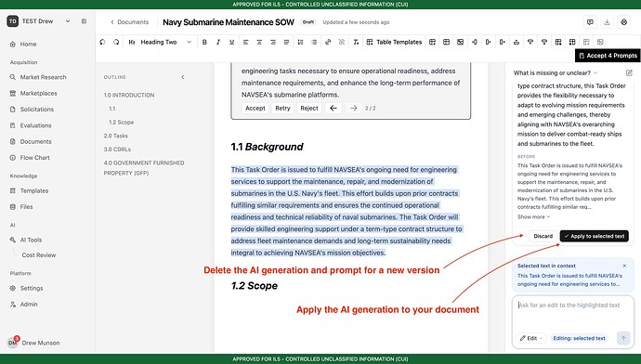The image size is (641, 364).
Task: Jump to 1.0 INTRODUCTION in outline
Action: pyautogui.click(x=129, y=95)
